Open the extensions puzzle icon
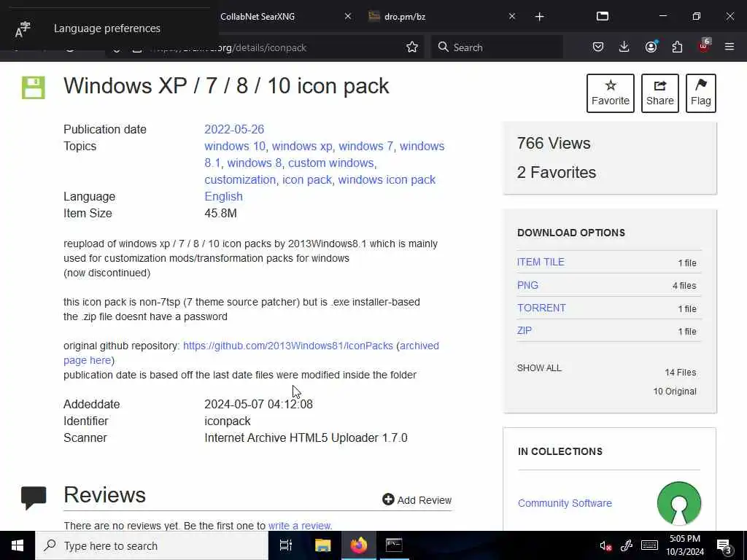The width and height of the screenshot is (747, 560). tap(677, 47)
